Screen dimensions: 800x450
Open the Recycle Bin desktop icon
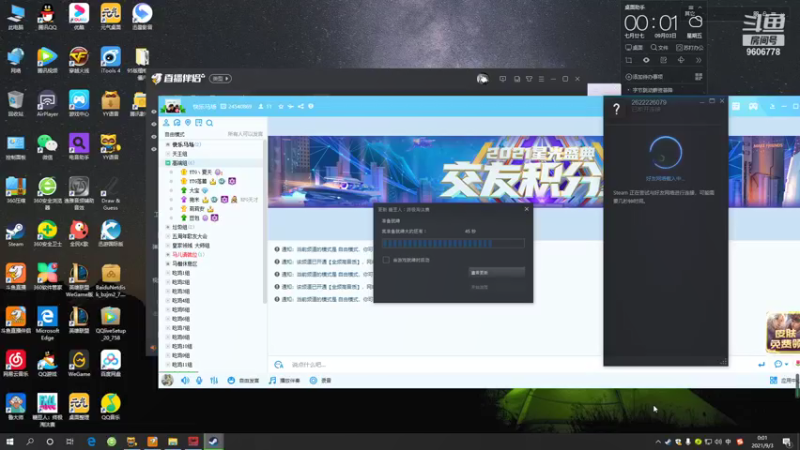(x=15, y=104)
